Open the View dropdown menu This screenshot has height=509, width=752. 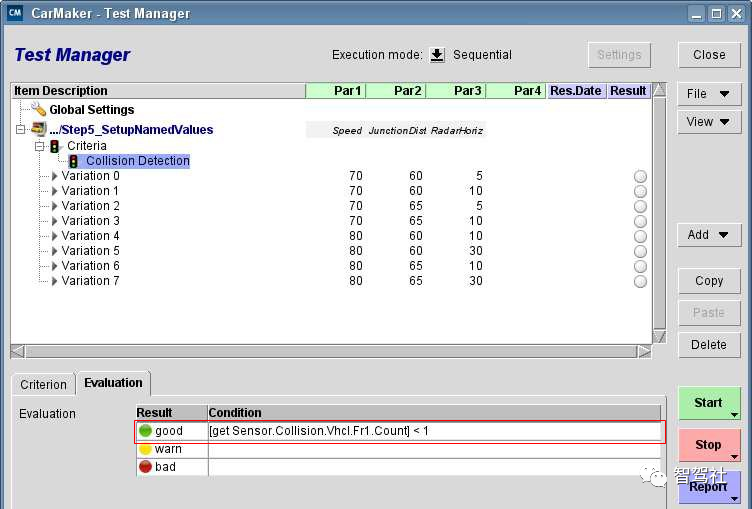point(709,122)
